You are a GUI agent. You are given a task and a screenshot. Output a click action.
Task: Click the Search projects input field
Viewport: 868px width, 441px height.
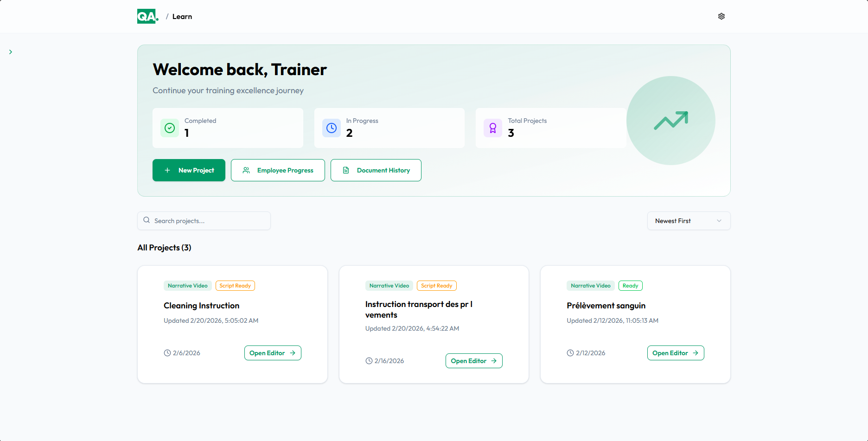click(x=204, y=221)
